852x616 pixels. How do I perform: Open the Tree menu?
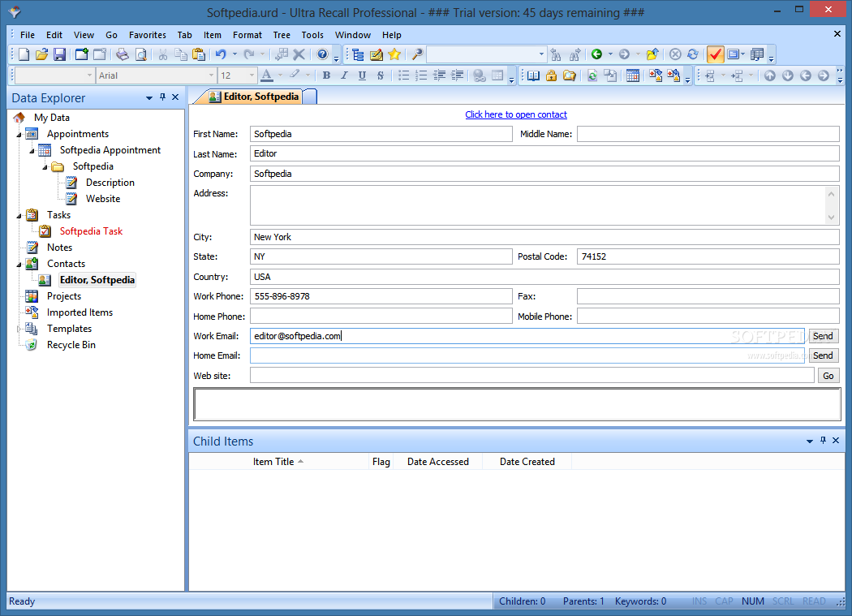tap(282, 35)
